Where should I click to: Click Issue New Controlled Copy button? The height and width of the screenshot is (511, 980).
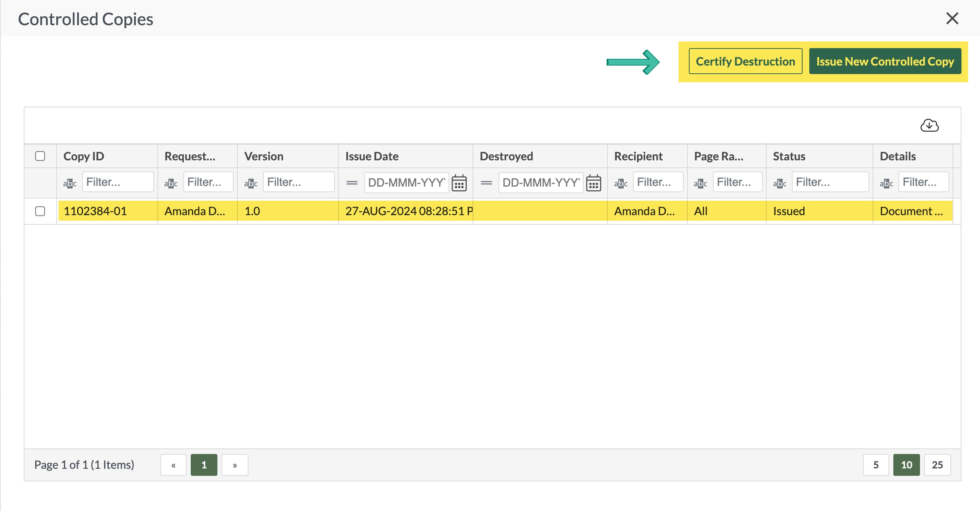[x=885, y=61]
